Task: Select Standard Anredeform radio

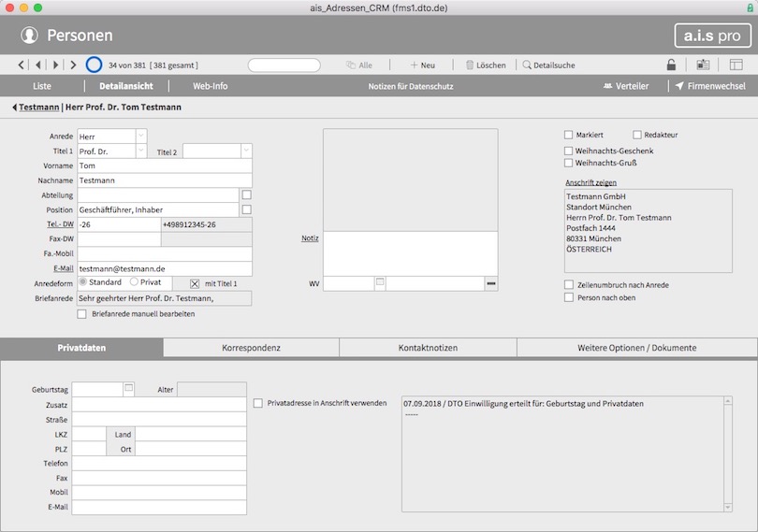Action: point(83,281)
